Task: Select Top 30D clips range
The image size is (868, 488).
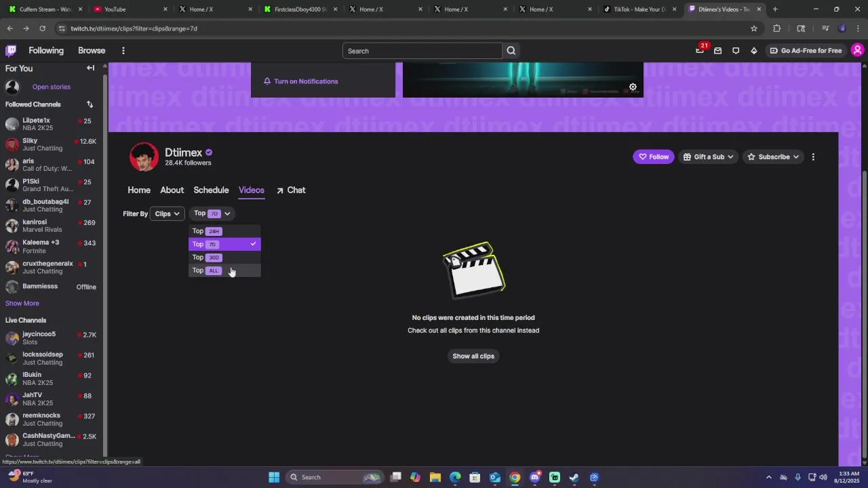Action: point(224,258)
